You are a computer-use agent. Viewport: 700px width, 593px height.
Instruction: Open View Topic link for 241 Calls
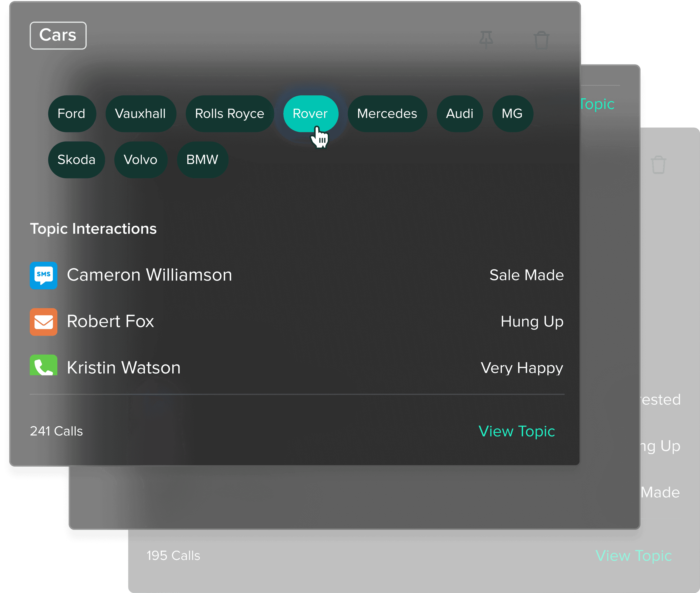click(516, 431)
